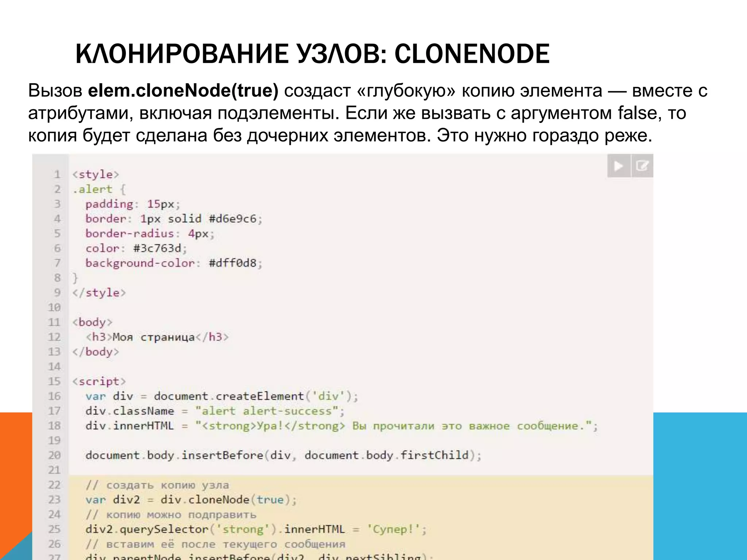The image size is (747, 560).
Task: Click the slide title 'Клонирование узлов: cloneNode'
Action: (x=312, y=54)
